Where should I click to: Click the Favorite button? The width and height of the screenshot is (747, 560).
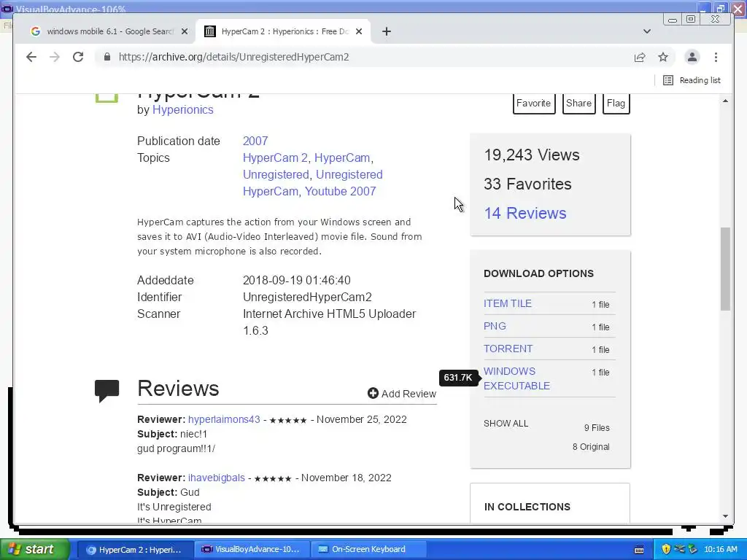(533, 104)
